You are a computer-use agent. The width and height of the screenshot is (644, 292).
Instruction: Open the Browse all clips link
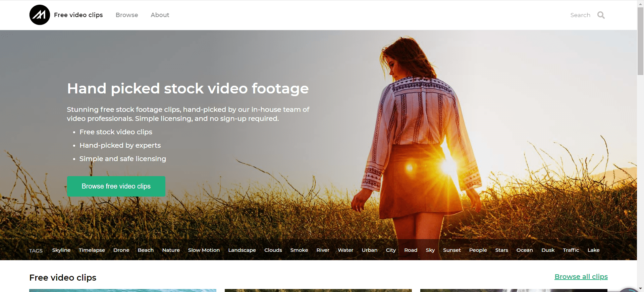click(x=581, y=277)
